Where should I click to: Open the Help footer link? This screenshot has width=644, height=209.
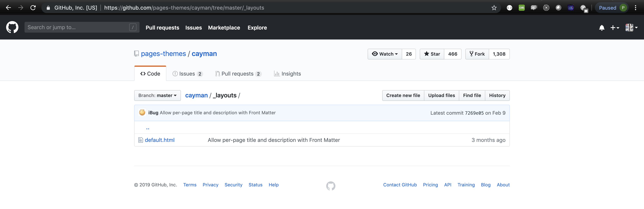274,185
